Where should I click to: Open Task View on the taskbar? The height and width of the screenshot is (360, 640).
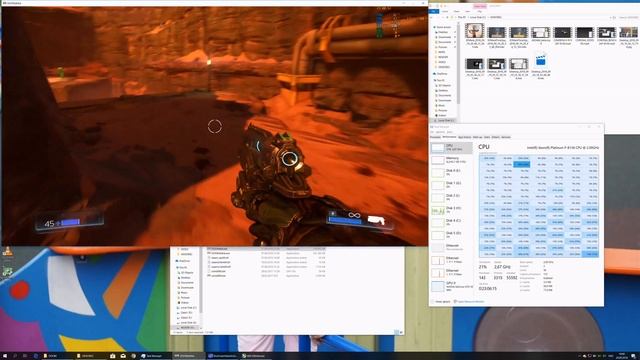tap(25, 356)
